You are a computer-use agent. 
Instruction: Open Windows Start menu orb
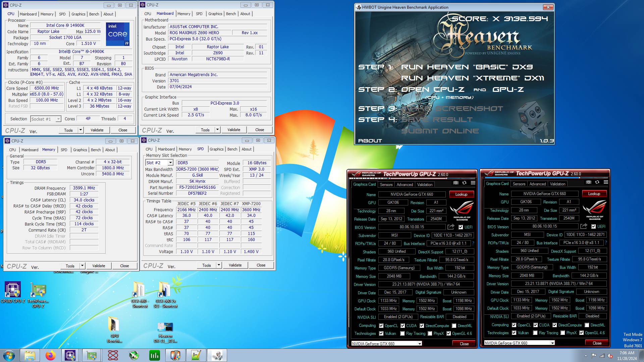coord(9,355)
